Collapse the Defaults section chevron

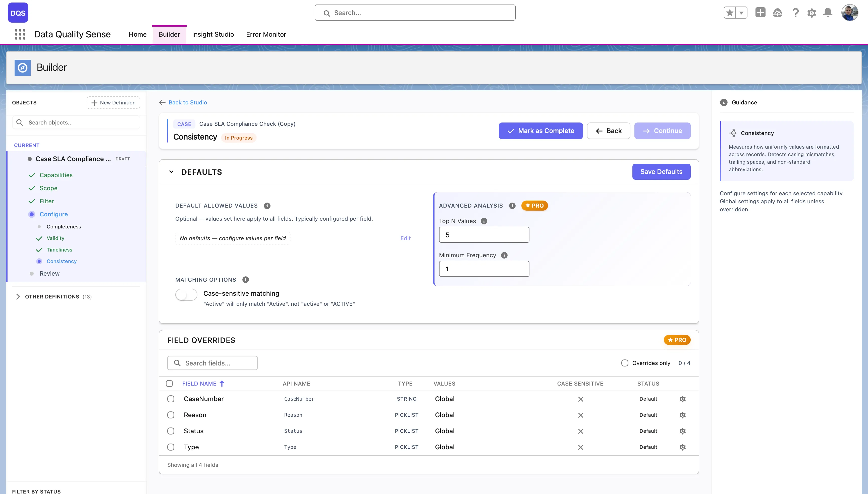[172, 172]
